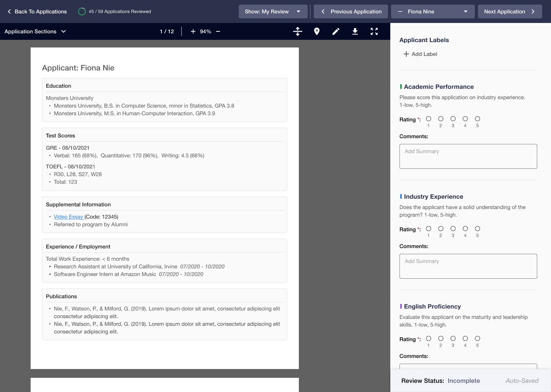Select the fit-to-height view icon
The height and width of the screenshot is (392, 551).
point(298,31)
